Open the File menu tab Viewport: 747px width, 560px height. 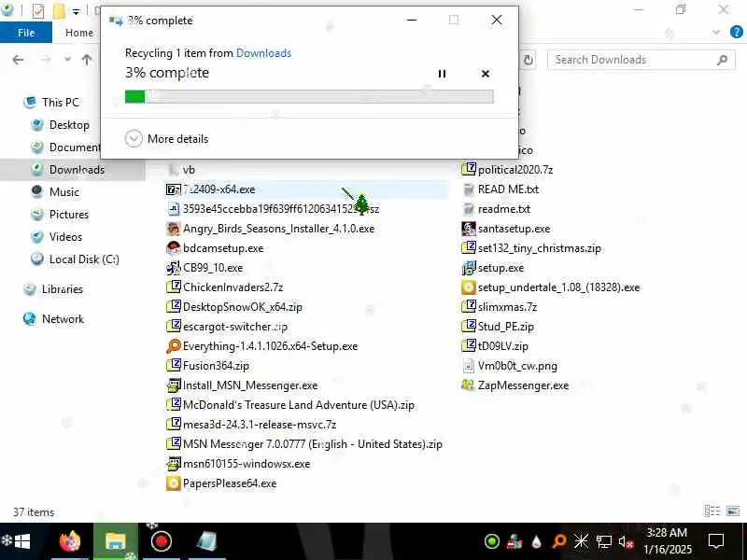click(x=26, y=33)
